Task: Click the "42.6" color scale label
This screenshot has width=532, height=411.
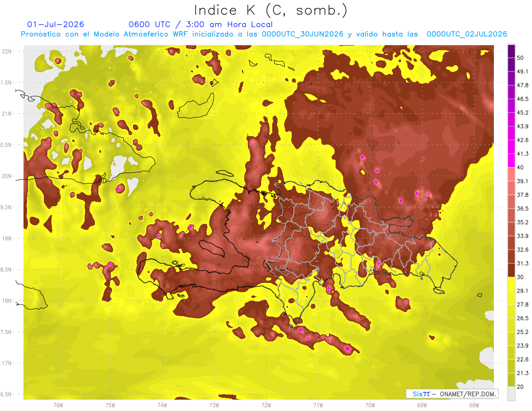Action: tap(522, 140)
